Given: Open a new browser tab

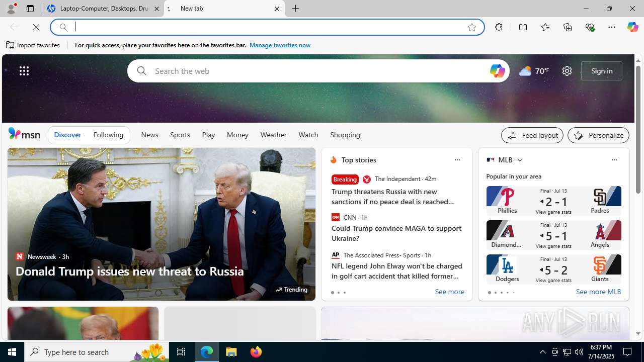Looking at the screenshot, I should coord(296,9).
